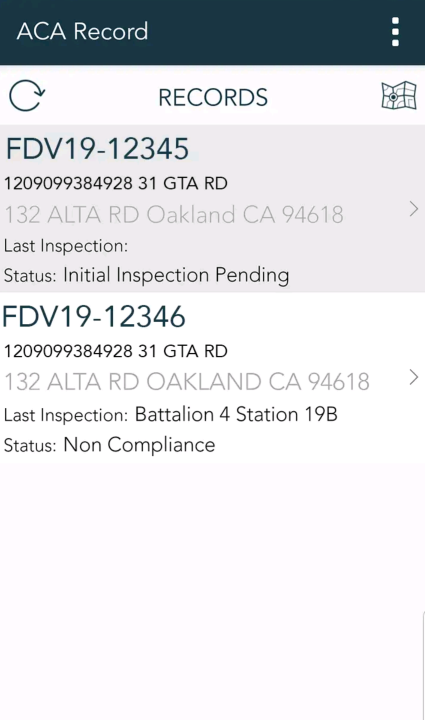Open address 132 ALTA RD Oakland CA 94618
This screenshot has height=720, width=425.
(174, 214)
